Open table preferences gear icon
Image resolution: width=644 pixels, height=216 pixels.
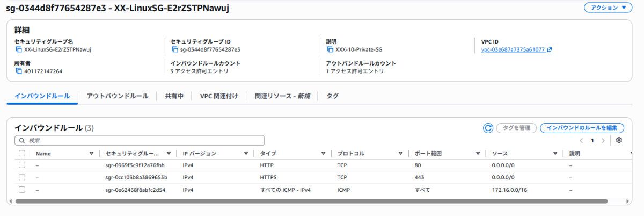[619, 140]
